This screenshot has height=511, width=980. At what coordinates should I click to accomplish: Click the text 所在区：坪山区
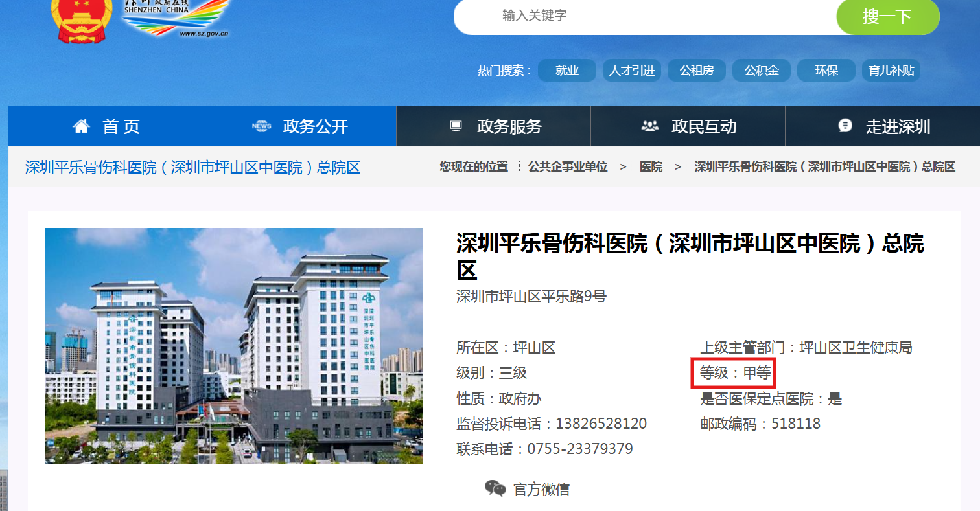pos(506,348)
